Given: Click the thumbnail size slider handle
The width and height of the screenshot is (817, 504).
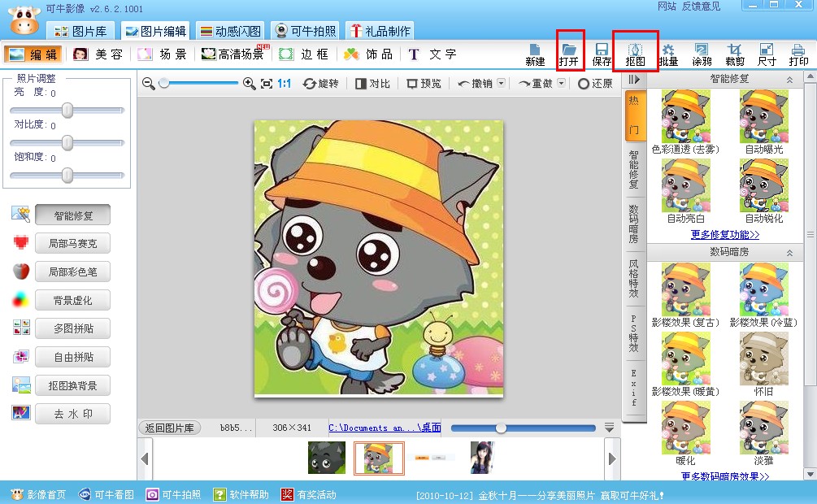Looking at the screenshot, I should pos(501,428).
